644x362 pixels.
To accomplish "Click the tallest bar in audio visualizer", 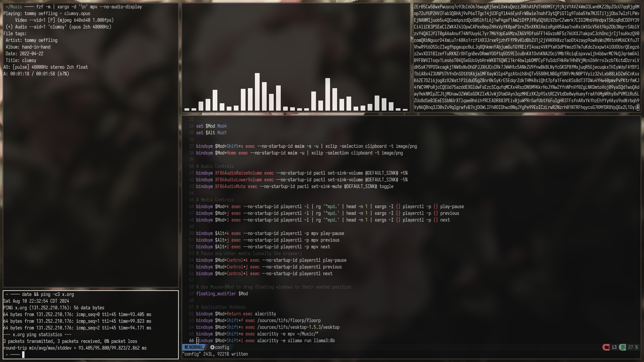I will [257, 92].
